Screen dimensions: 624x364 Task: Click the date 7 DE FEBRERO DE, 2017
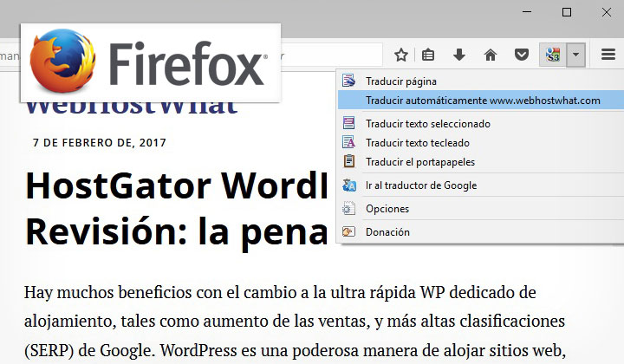point(99,143)
